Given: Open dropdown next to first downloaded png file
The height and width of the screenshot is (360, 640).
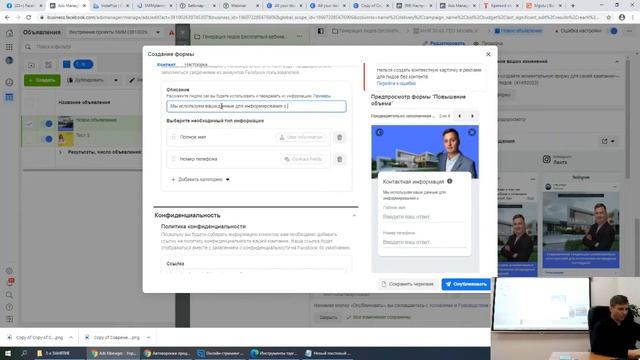Looking at the screenshot, I should [x=71, y=338].
